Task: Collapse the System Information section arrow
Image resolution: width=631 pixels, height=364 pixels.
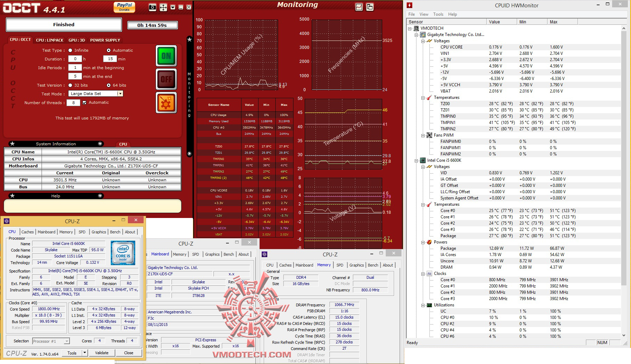Action: (100, 144)
